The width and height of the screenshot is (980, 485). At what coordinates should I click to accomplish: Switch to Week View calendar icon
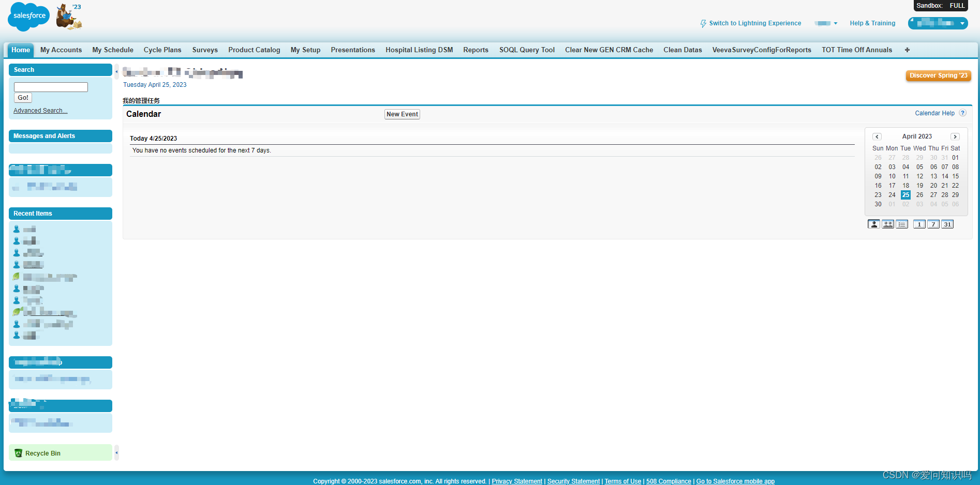coord(933,224)
